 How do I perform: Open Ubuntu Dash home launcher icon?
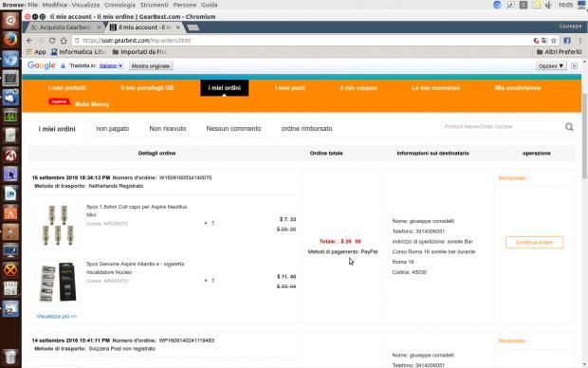10,20
